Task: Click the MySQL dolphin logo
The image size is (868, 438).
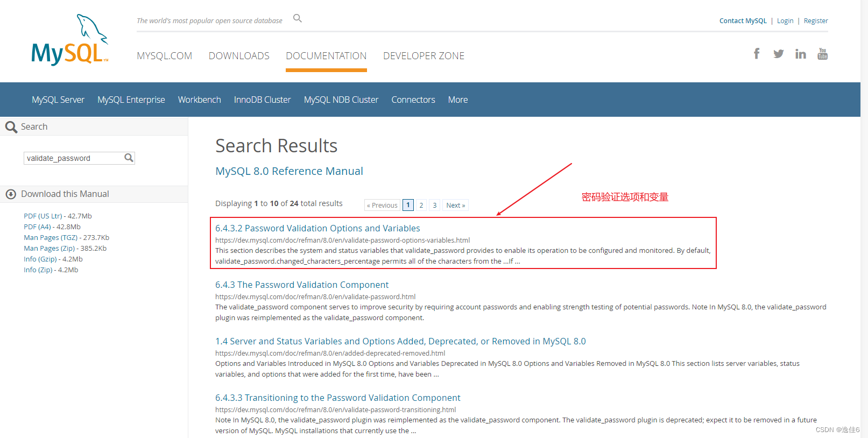Action: tap(70, 40)
